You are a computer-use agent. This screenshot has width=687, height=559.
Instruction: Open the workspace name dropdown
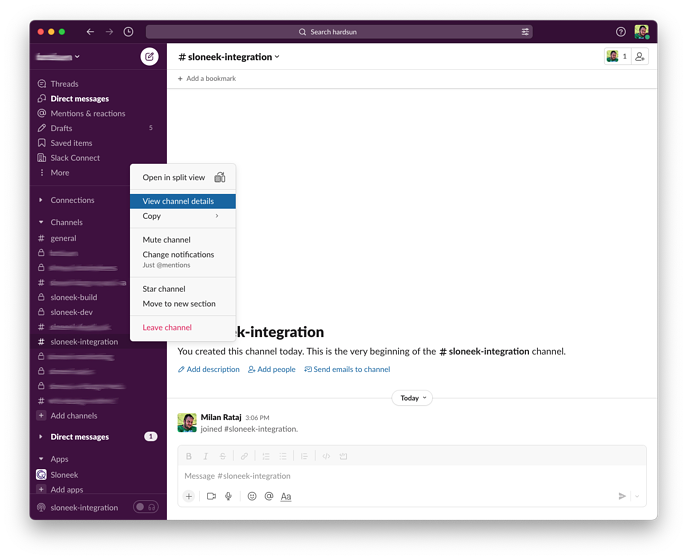[x=58, y=57]
